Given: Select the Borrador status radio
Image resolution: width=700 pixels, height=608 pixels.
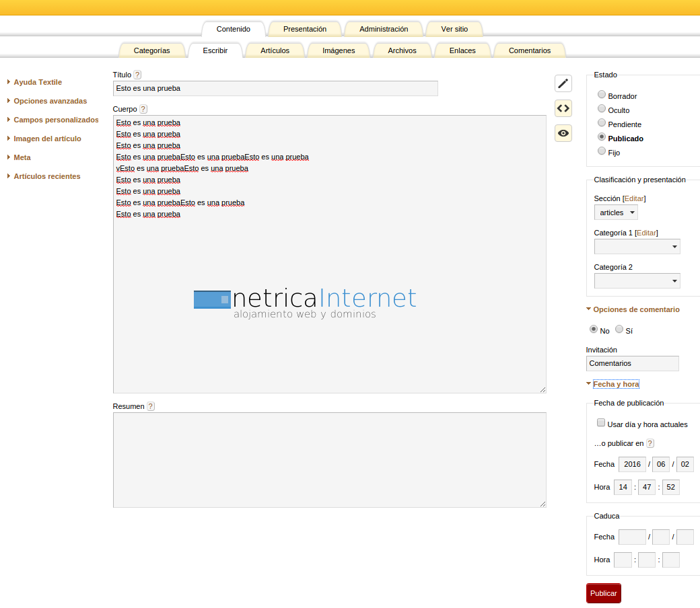Looking at the screenshot, I should pos(602,95).
